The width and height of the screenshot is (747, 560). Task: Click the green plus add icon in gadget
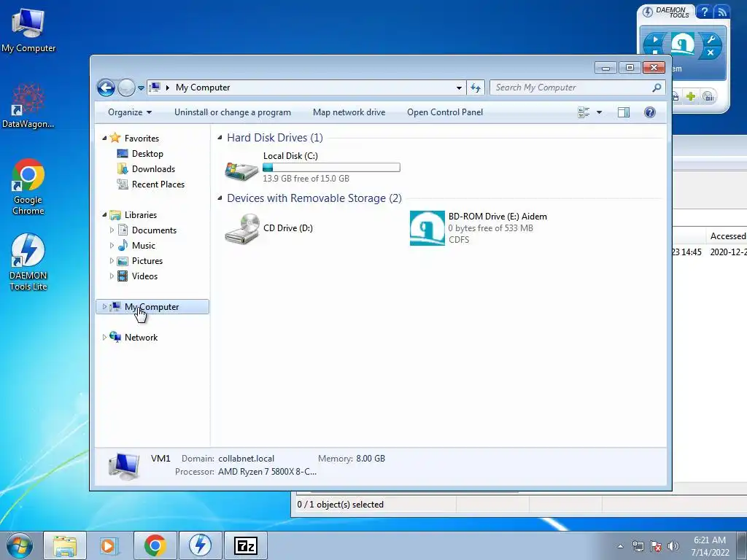click(690, 97)
